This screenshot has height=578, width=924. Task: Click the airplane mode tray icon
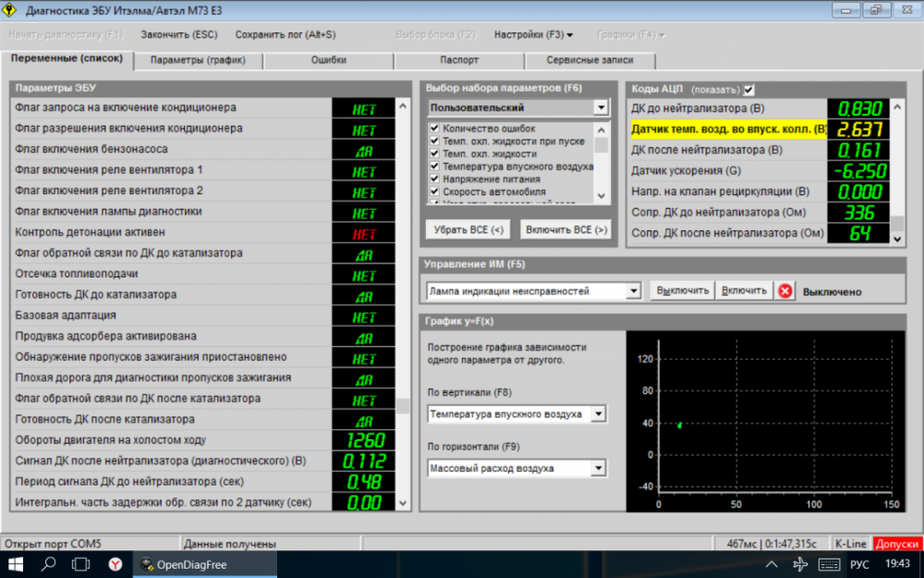[x=801, y=564]
